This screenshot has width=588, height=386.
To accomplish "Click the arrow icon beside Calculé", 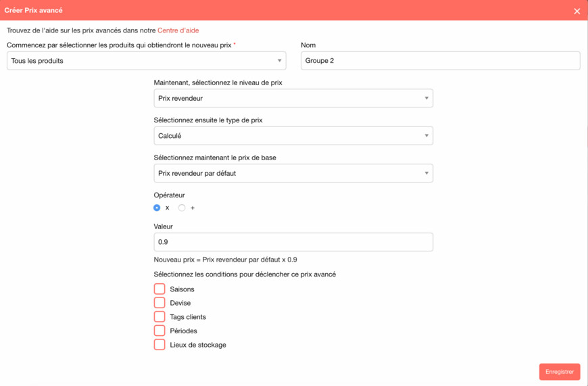I will [426, 136].
